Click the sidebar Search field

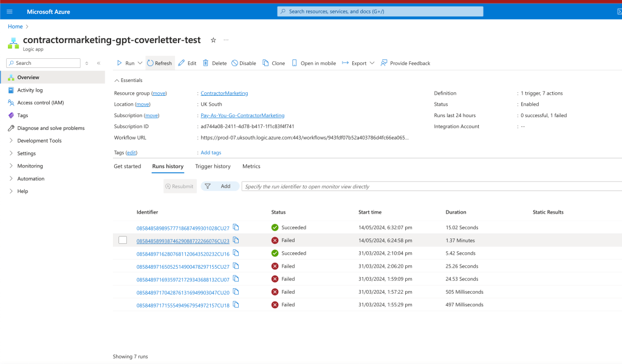point(43,63)
